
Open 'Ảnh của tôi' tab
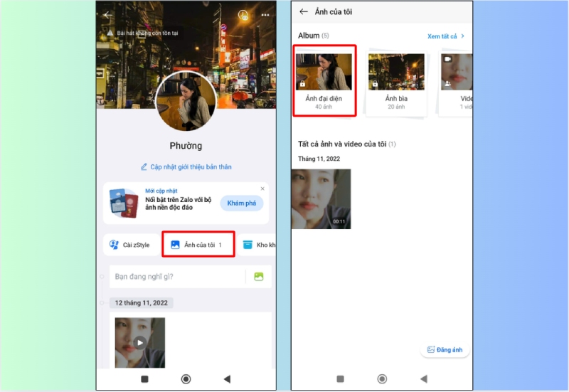click(198, 245)
